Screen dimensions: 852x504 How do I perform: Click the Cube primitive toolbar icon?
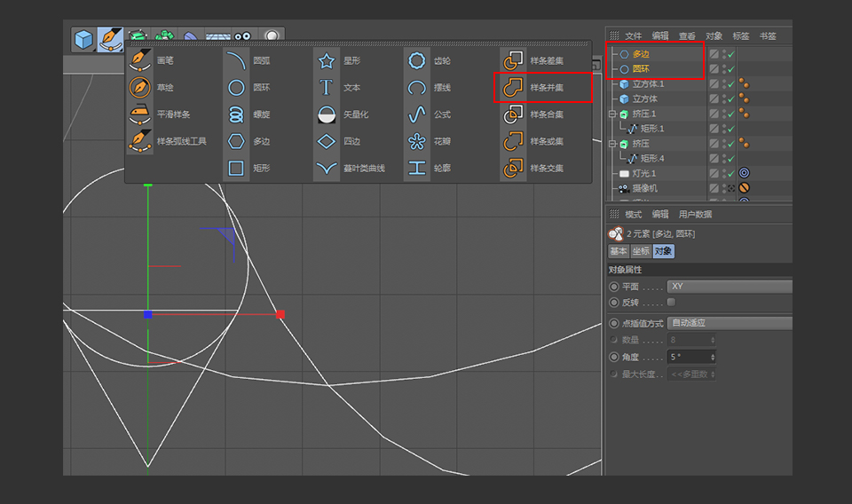coord(83,40)
